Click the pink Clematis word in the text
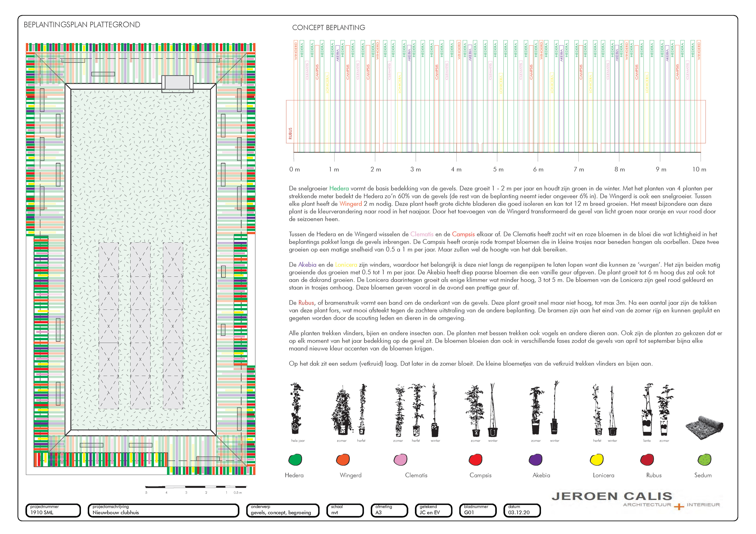The image size is (756, 534). coord(422,234)
